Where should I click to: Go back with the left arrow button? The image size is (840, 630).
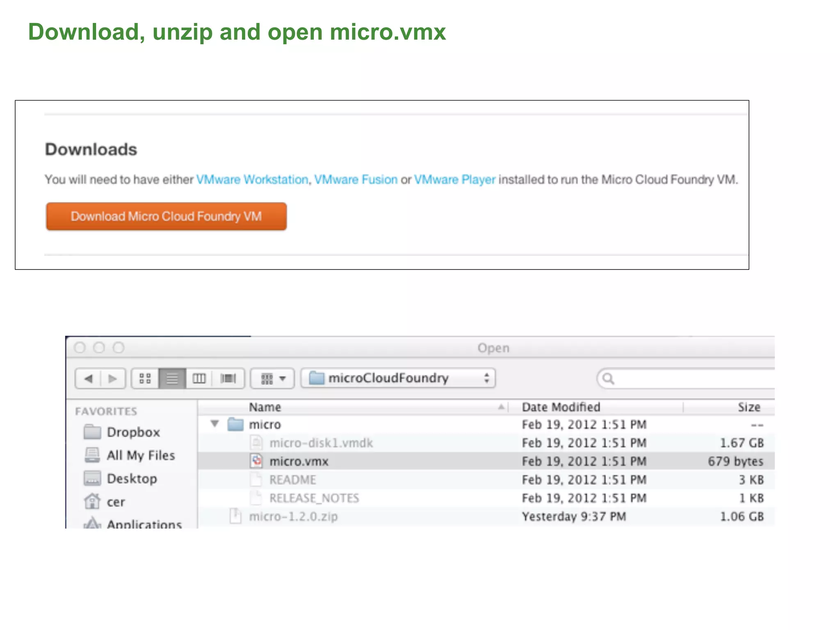pyautogui.click(x=88, y=378)
